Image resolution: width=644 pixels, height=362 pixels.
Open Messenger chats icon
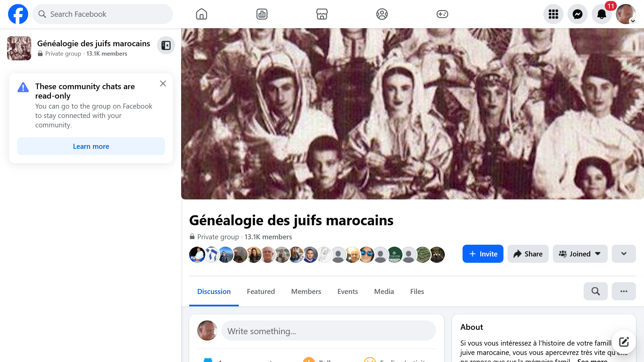[577, 14]
